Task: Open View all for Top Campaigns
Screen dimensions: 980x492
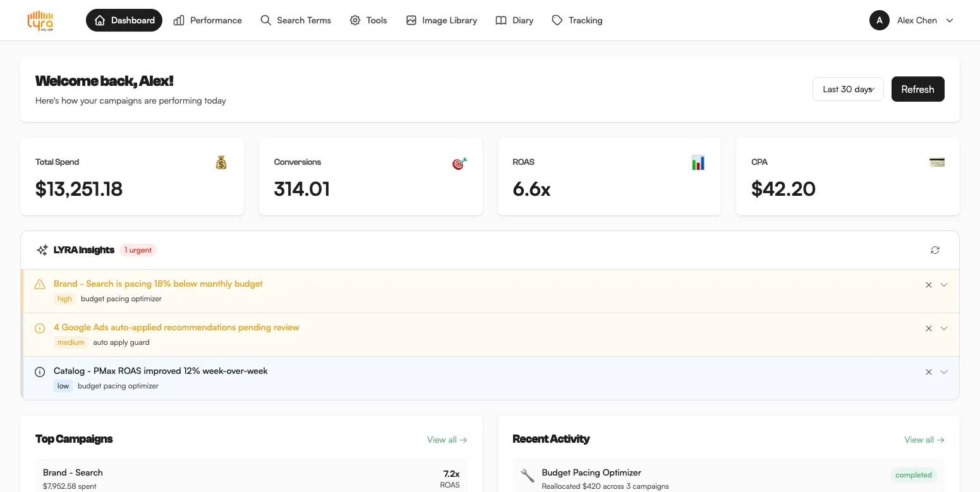Action: point(447,439)
